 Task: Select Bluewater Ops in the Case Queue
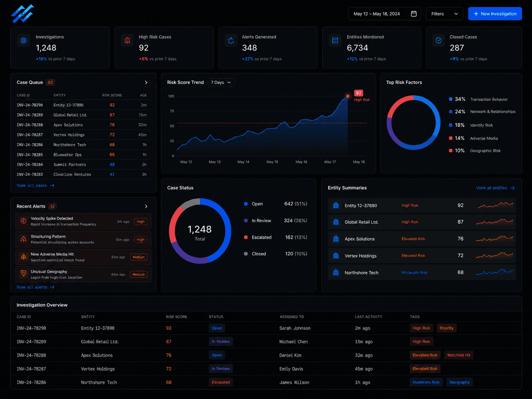(68, 155)
